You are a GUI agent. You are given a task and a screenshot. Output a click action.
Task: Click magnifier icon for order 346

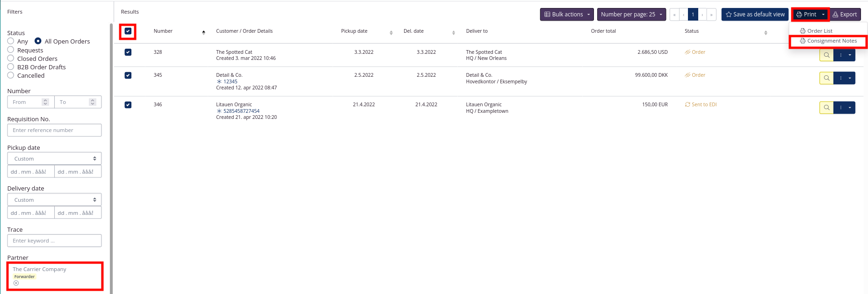point(826,108)
